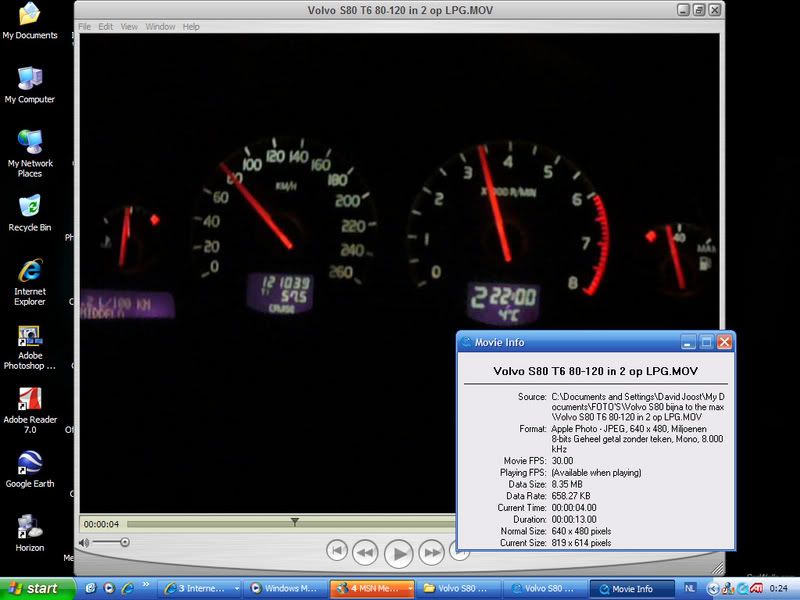The width and height of the screenshot is (800, 600).
Task: Click the rewind button in the player
Action: [365, 552]
